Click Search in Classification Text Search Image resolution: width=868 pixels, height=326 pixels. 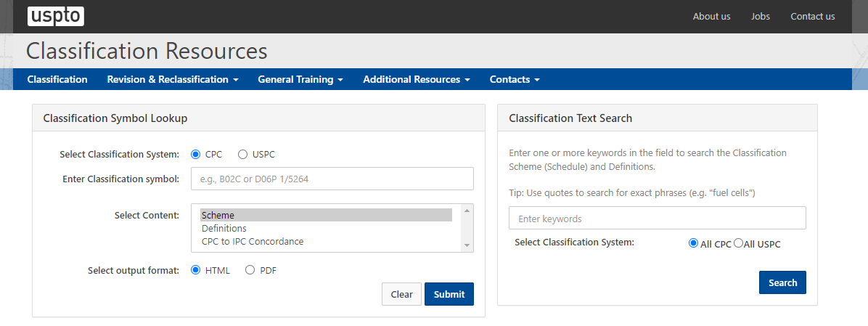(782, 282)
